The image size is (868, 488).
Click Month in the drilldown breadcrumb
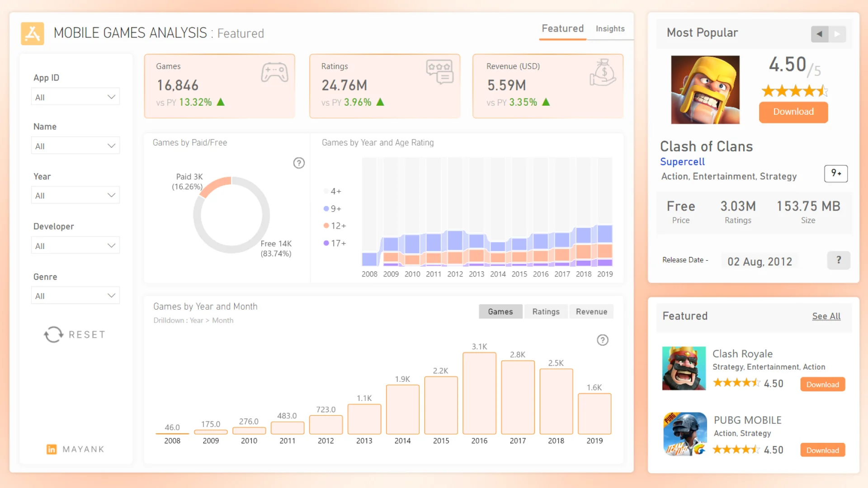223,320
